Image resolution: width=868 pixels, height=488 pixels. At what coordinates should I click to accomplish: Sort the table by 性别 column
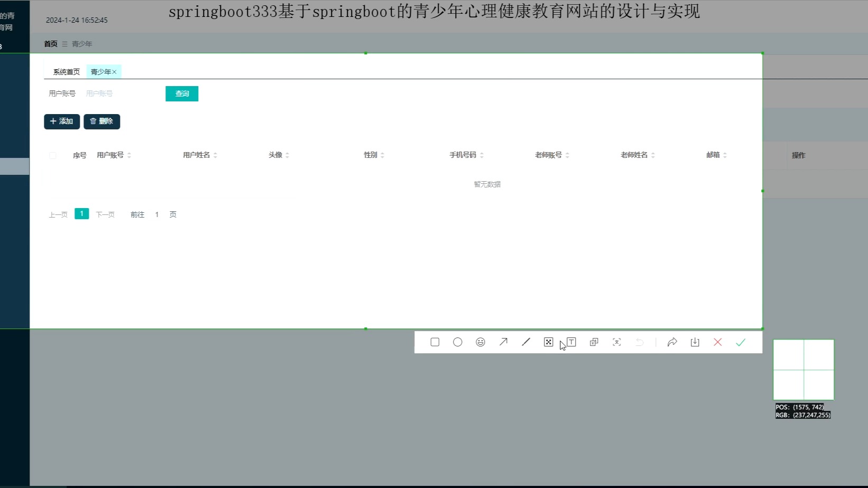tap(382, 155)
